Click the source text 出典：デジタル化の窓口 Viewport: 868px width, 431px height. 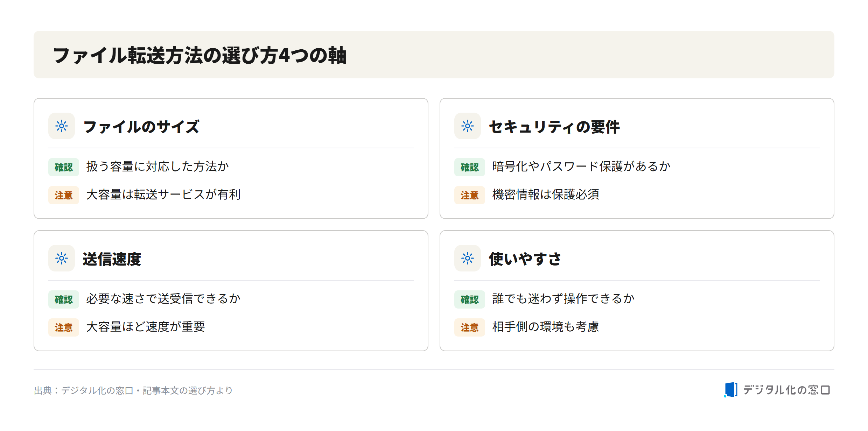[84, 390]
